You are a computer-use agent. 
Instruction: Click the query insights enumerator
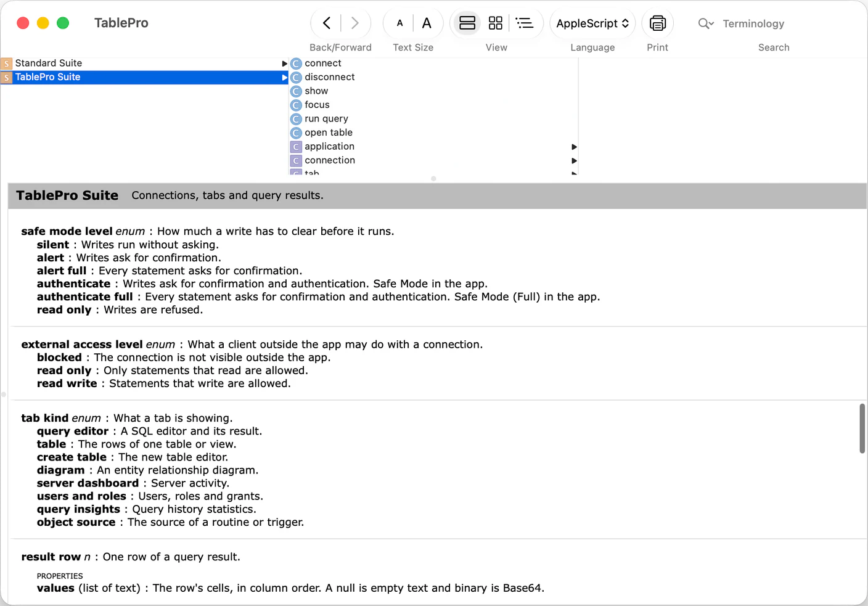78,509
